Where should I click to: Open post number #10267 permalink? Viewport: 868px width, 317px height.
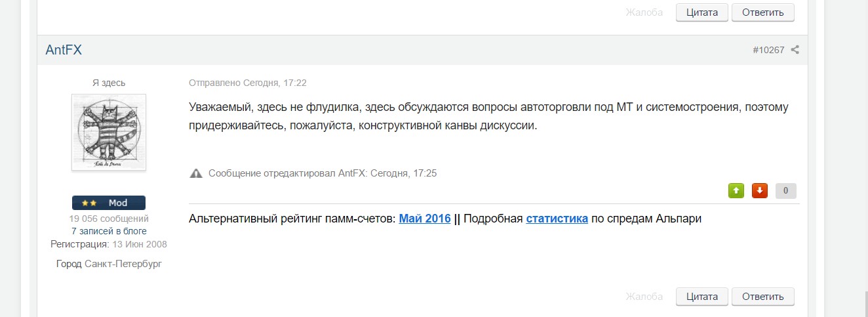coord(768,50)
